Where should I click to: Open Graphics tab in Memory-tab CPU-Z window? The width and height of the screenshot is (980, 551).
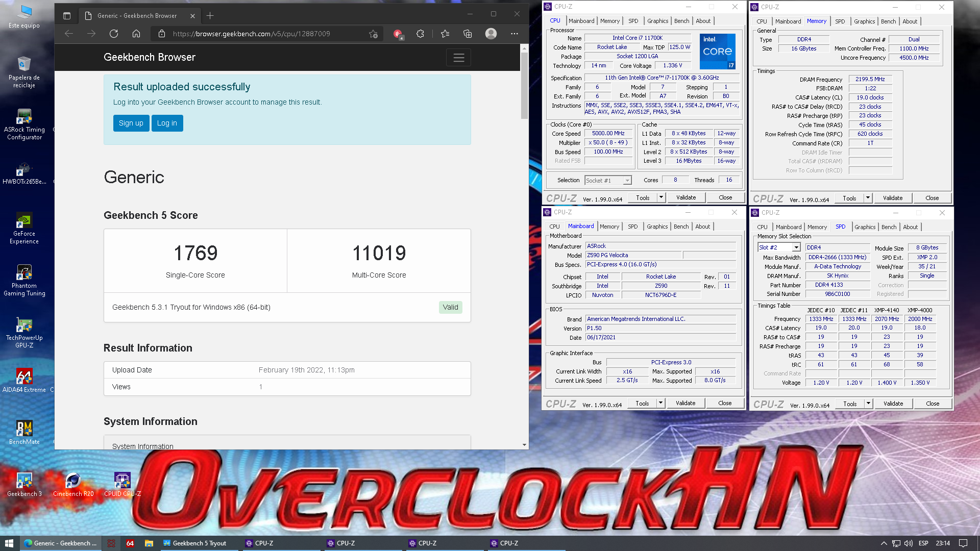coord(864,21)
